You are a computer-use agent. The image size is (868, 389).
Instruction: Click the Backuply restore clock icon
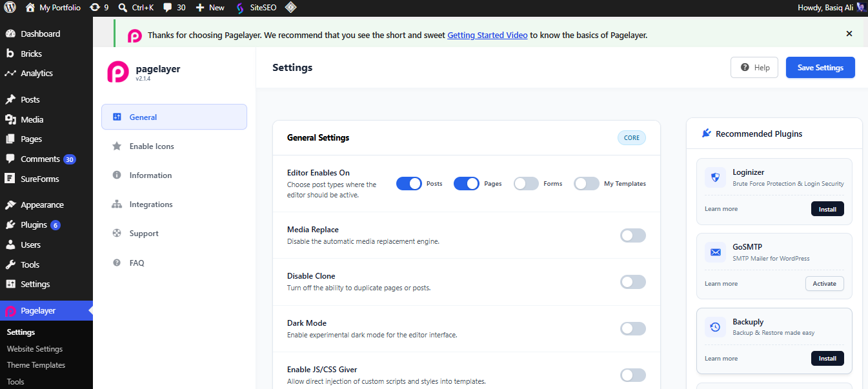(x=715, y=327)
